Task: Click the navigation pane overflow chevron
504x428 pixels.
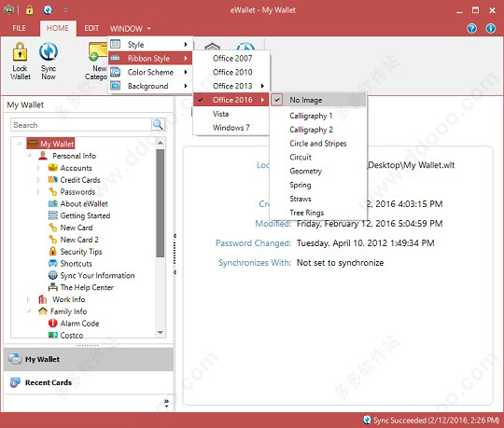Action: (166, 403)
